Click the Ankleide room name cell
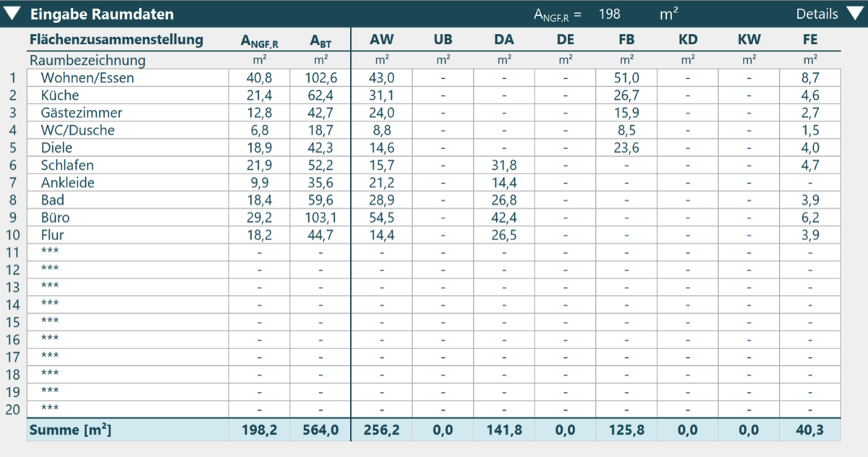This screenshot has width=868, height=457. pos(128,182)
